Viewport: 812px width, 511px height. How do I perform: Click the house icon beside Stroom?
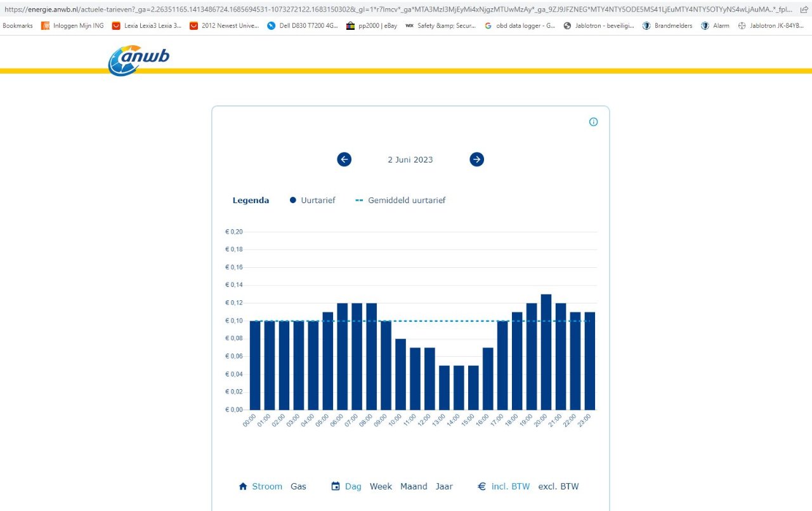242,486
